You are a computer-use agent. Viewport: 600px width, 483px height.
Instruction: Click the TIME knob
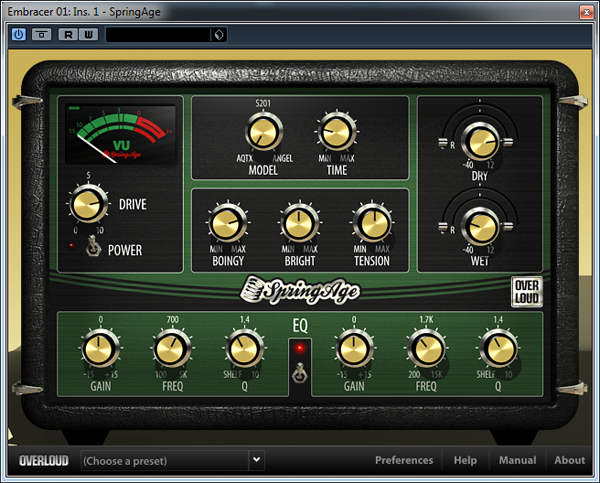point(336,132)
